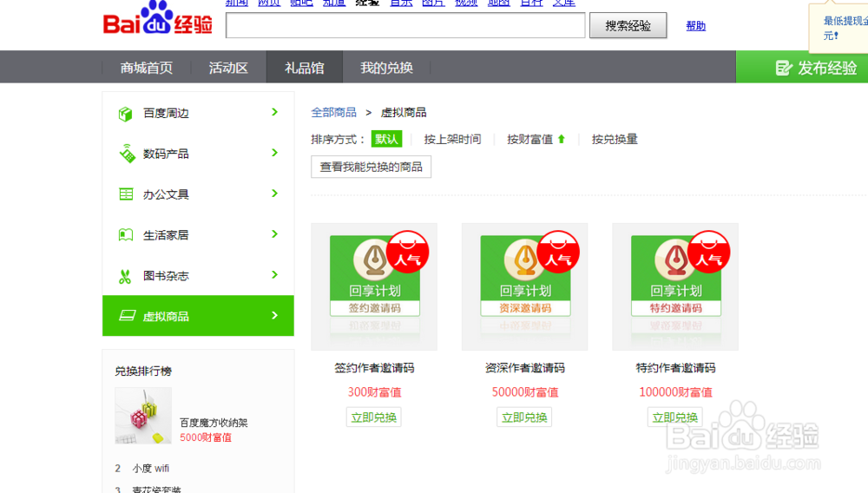Click the 特约作者邀请码 product title
Image resolution: width=868 pixels, height=493 pixels.
(675, 368)
